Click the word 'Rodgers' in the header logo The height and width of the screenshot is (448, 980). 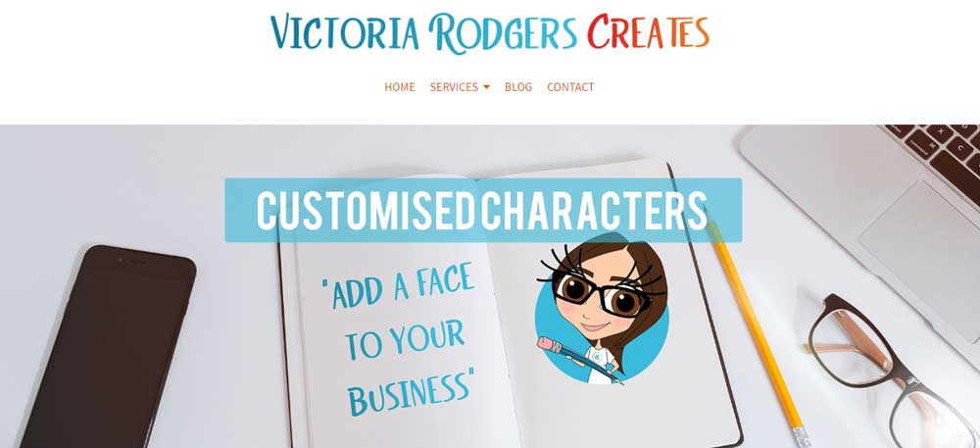click(503, 33)
